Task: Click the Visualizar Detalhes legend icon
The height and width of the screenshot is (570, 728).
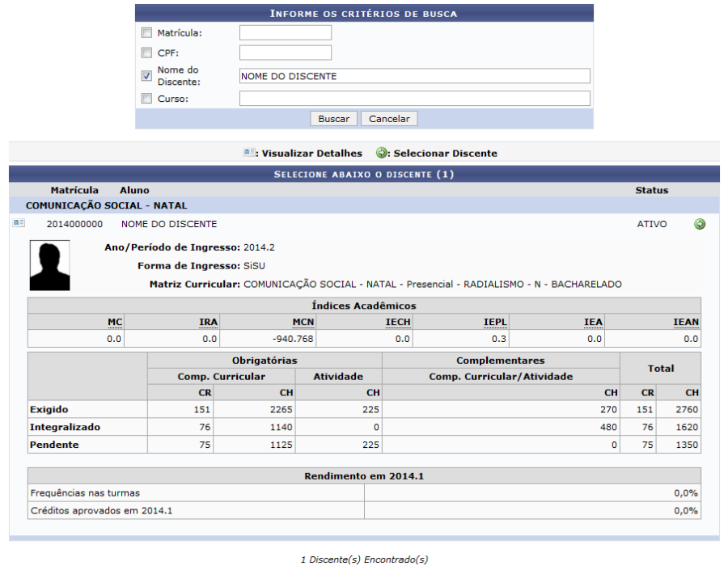Action: coord(249,153)
